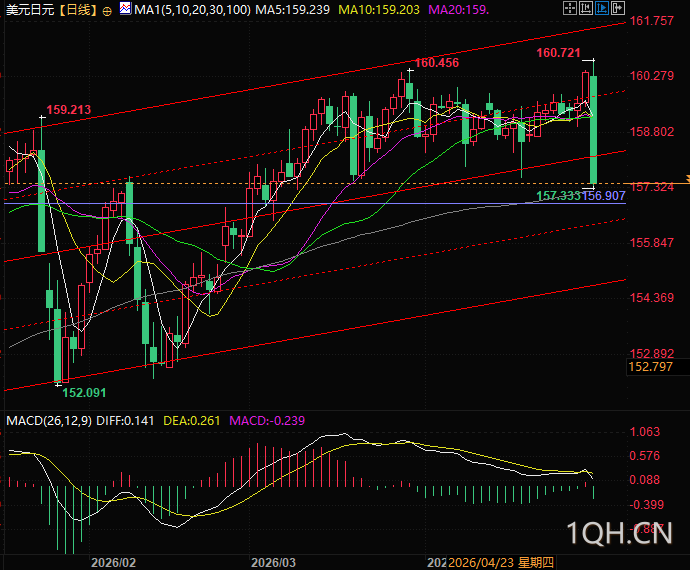Click the 0.576 MACD axis value

645,456
